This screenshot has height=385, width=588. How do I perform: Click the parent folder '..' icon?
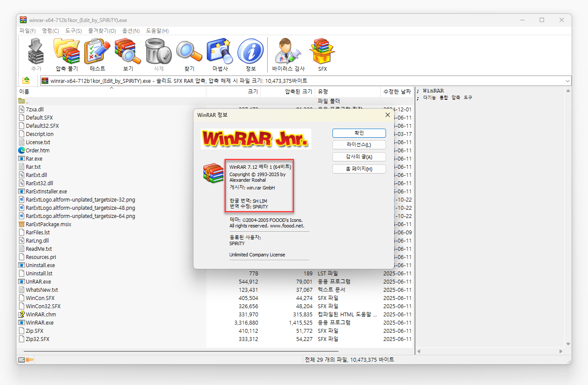[22, 101]
